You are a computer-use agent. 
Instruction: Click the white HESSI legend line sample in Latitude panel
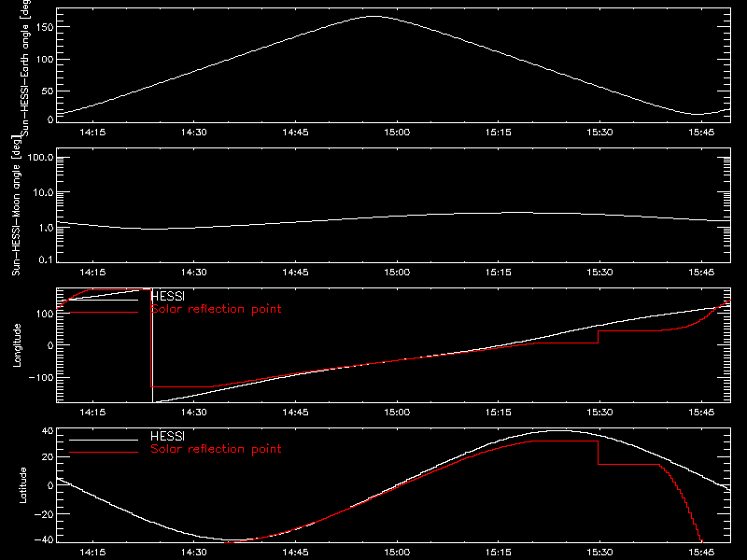(104, 440)
